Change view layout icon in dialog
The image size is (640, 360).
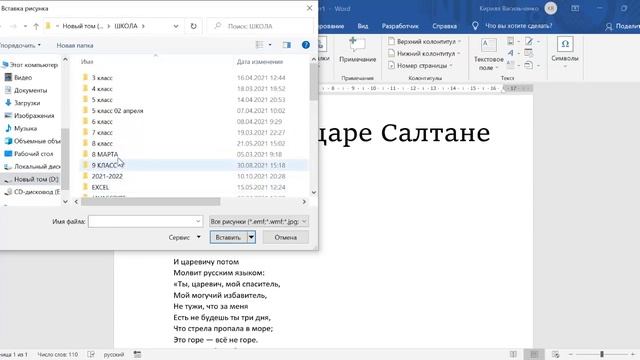(x=260, y=45)
